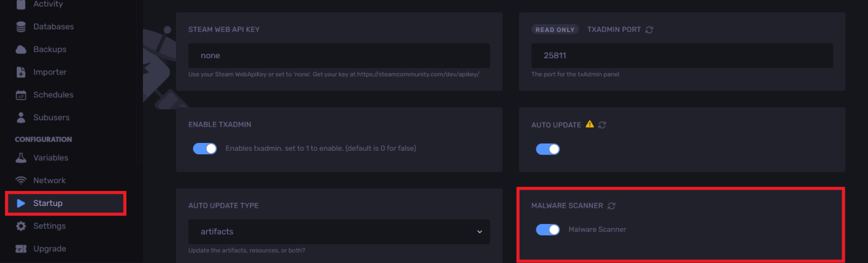The image size is (868, 263).
Task: Click the Auto Update warning triangle icon
Action: pos(589,124)
